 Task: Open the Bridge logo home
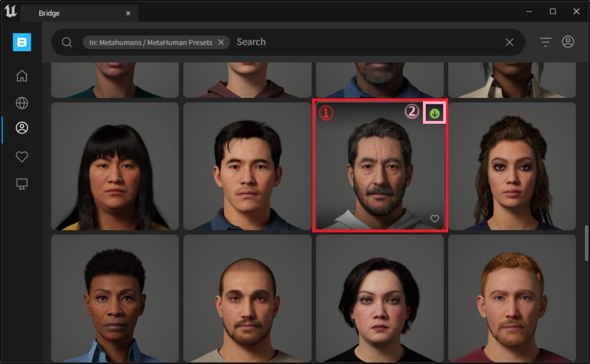pyautogui.click(x=22, y=42)
